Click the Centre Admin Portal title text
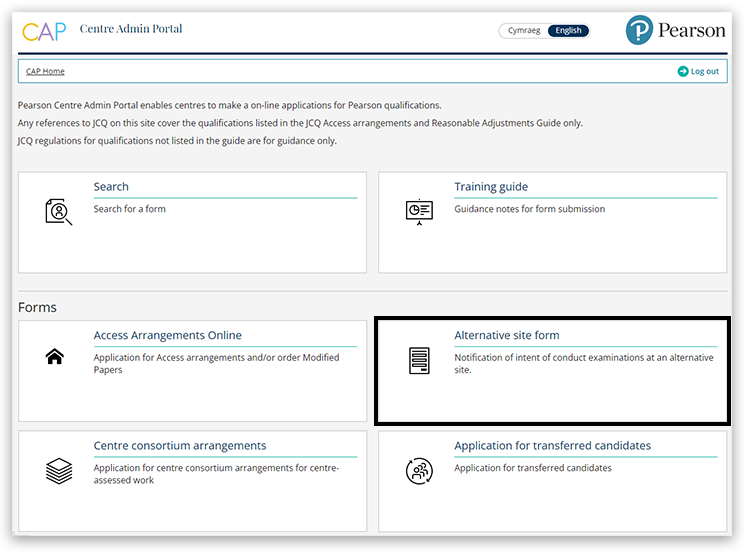This screenshot has width=750, height=554. [x=131, y=29]
